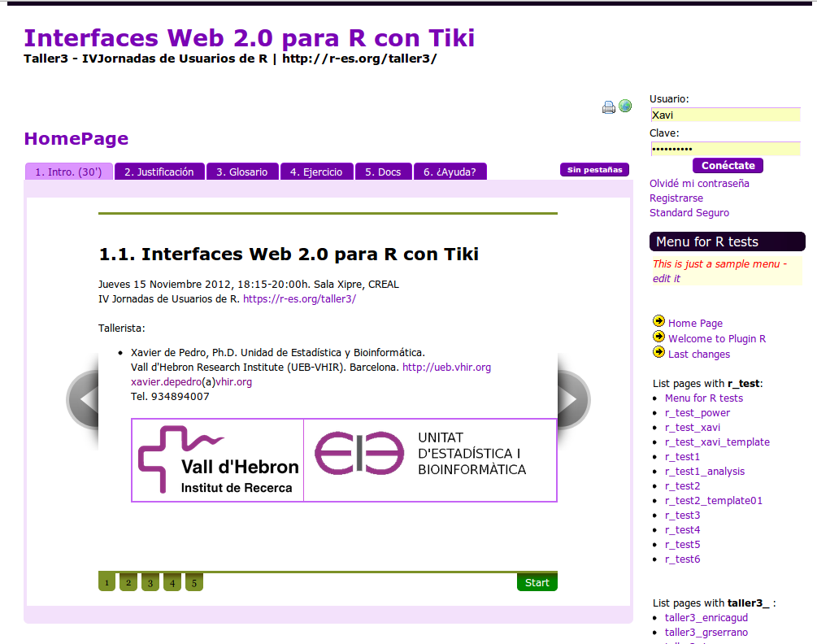Image resolution: width=817 pixels, height=644 pixels.
Task: Open 'Olvidé mi contraseña' link
Action: click(699, 184)
